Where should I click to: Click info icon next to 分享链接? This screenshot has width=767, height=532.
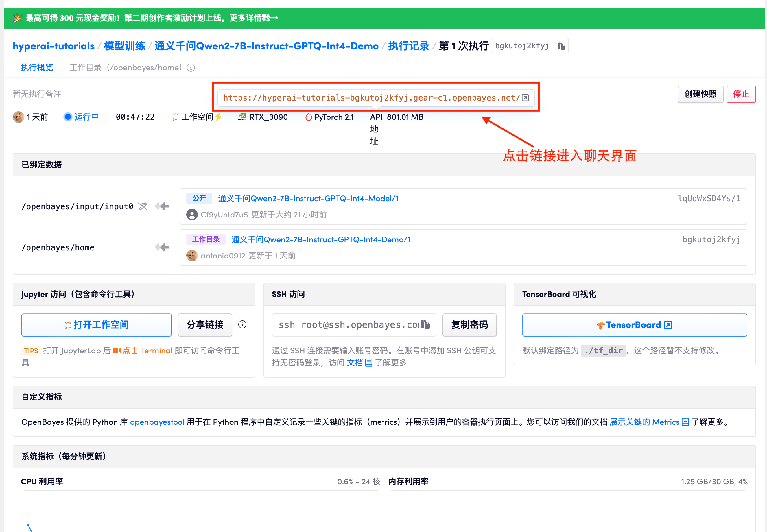(242, 325)
